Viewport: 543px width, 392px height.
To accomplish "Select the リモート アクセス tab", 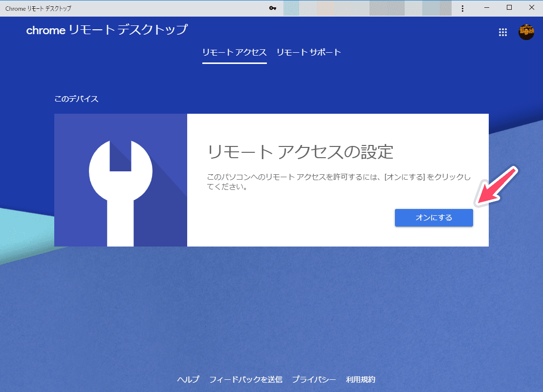I will pyautogui.click(x=235, y=53).
